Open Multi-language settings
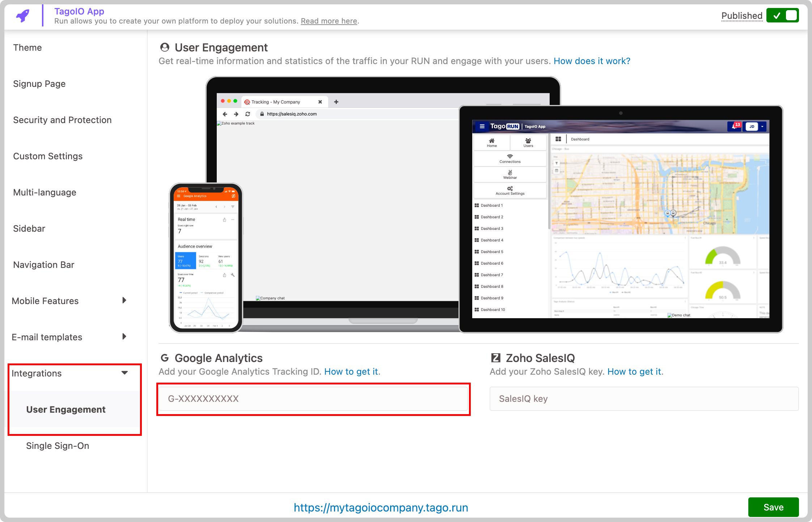Screen dimensions: 812x522 (45, 192)
